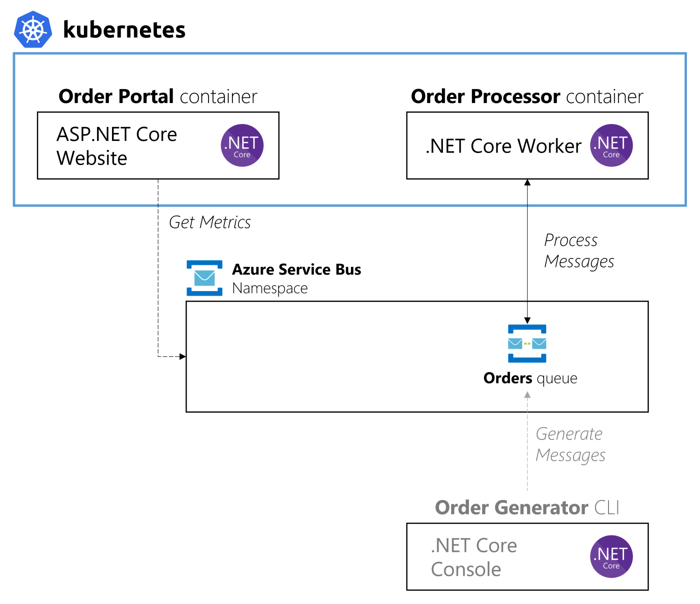Click the 'Namespace' subtitle text

(270, 288)
